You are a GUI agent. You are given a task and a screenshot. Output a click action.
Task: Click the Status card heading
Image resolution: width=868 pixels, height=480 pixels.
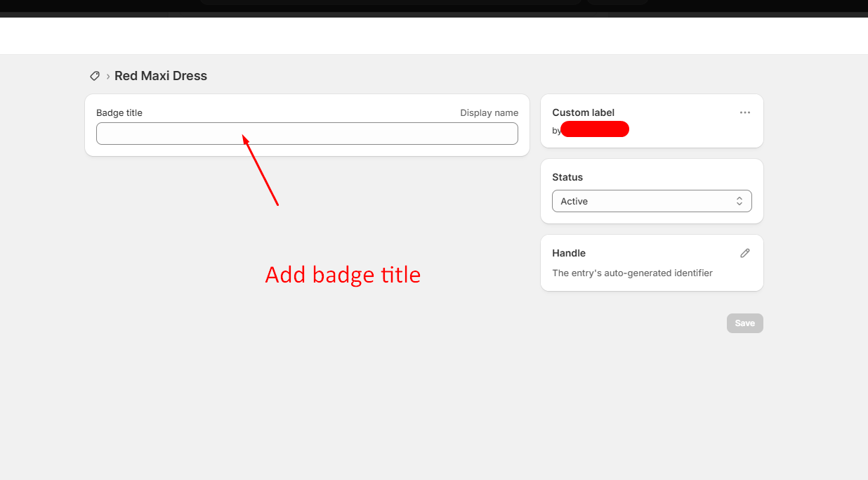pyautogui.click(x=567, y=177)
